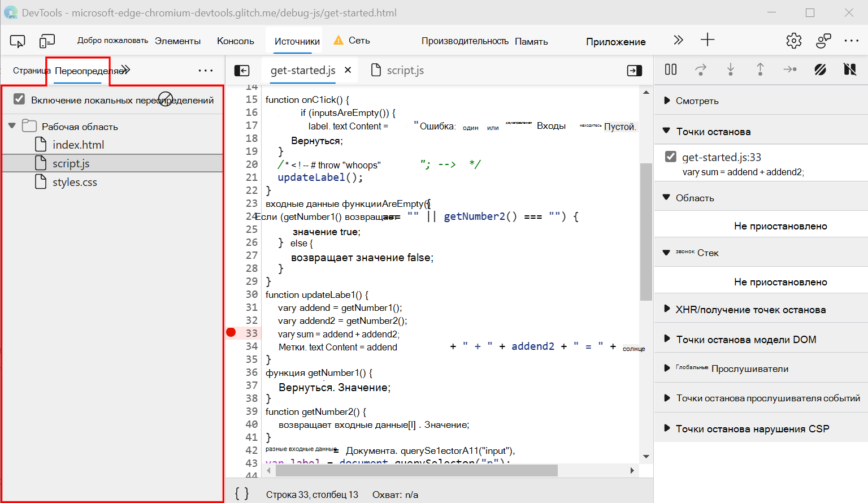Collapse the Точки останова section
Screen dimensions: 868x503
666,131
